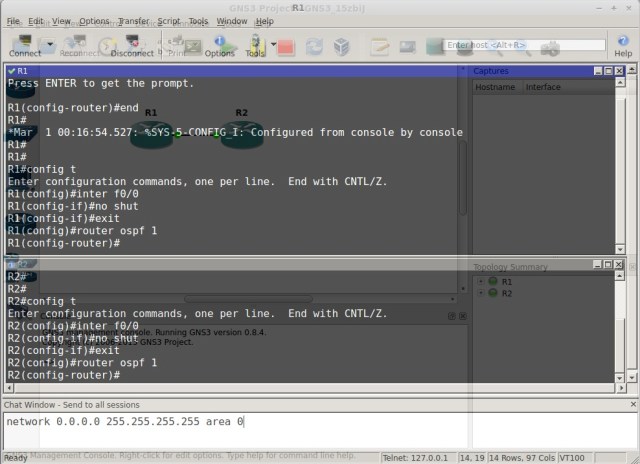640x464 pixels.
Task: Close the Chat Window pane
Action: coord(633,404)
